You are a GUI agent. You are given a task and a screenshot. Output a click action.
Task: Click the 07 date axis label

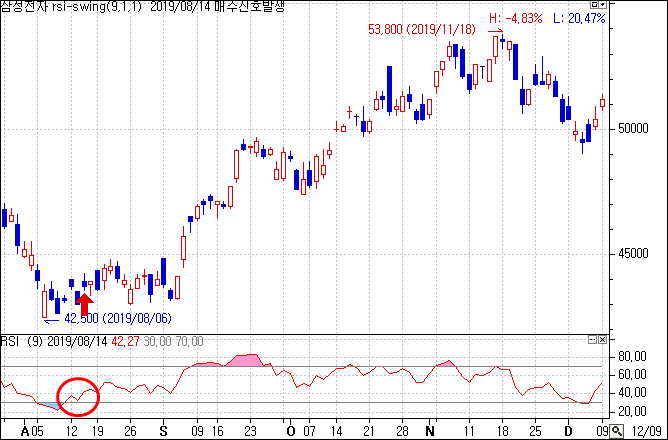pyautogui.click(x=309, y=431)
